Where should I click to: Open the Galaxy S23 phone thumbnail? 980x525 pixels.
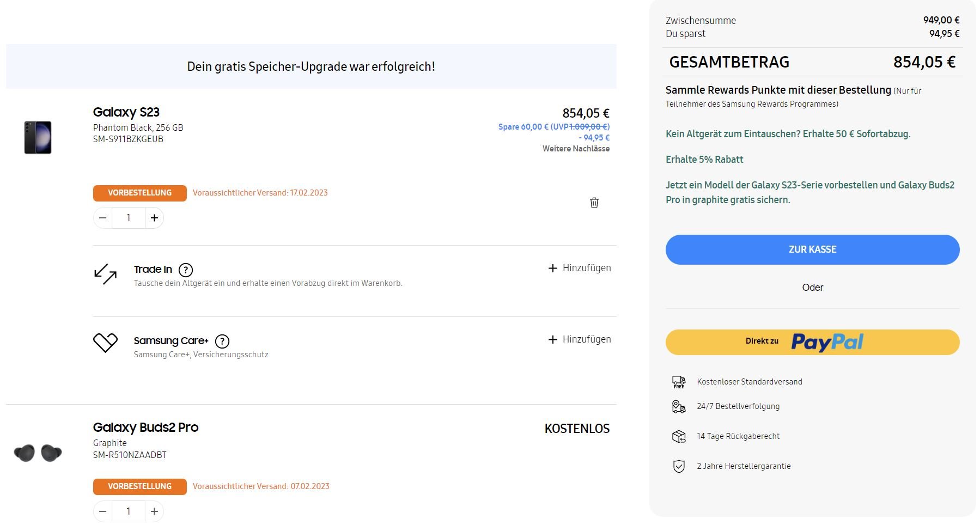(x=38, y=137)
